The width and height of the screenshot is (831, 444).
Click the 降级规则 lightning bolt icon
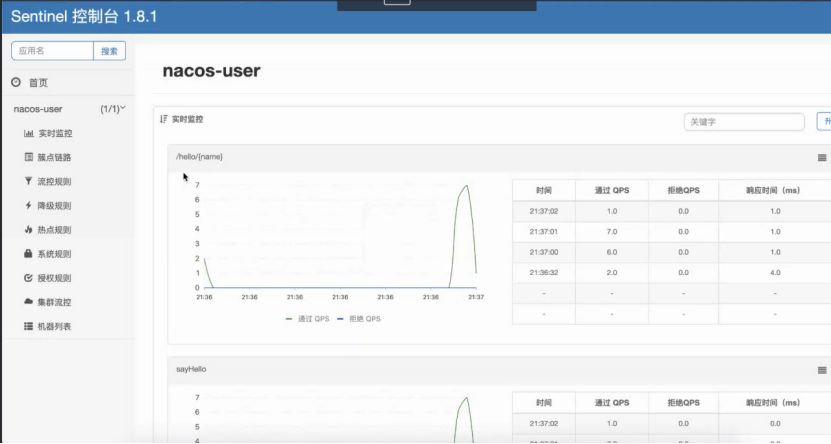[29, 205]
